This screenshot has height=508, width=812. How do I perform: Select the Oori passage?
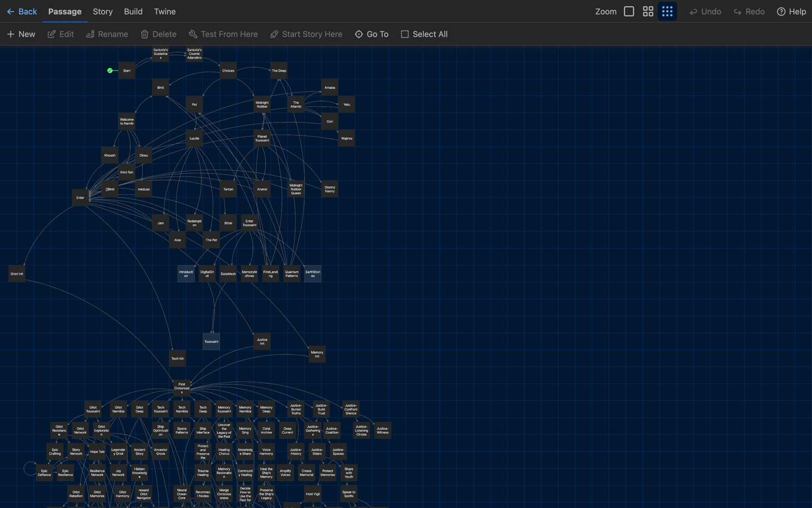(330, 121)
